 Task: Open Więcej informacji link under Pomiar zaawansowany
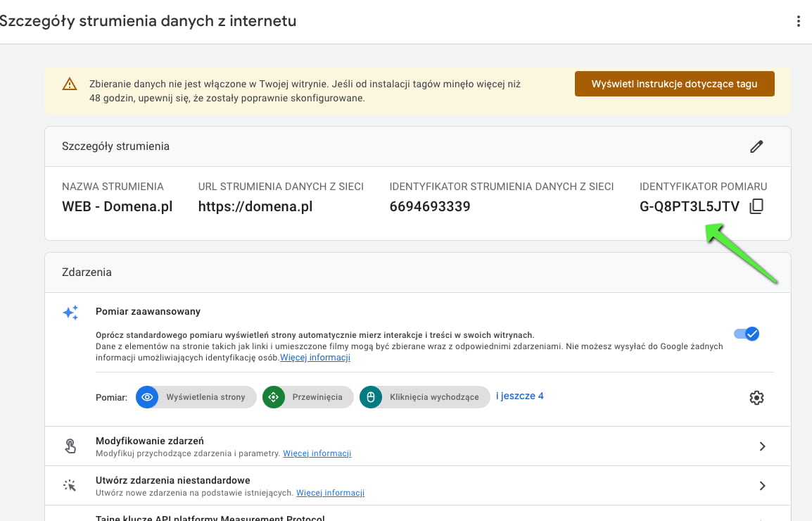pyautogui.click(x=315, y=358)
